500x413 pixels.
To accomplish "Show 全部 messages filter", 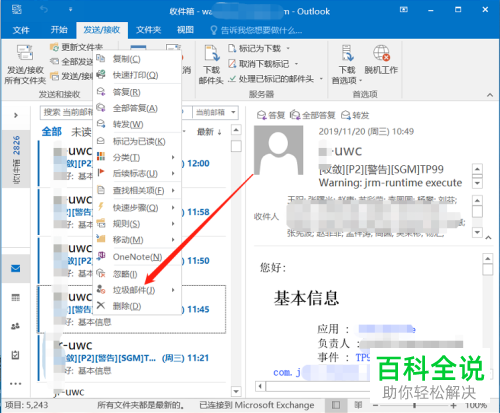I will [51, 132].
